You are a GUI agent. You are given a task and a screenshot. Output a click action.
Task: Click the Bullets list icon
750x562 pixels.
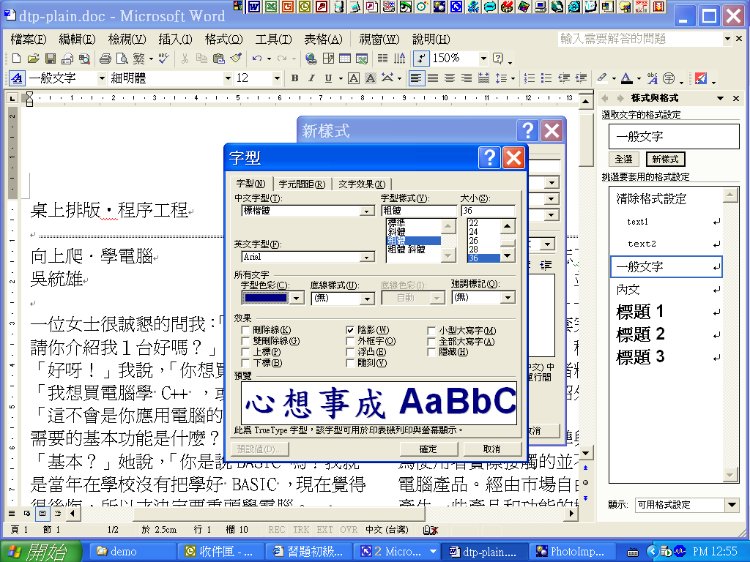pos(546,78)
